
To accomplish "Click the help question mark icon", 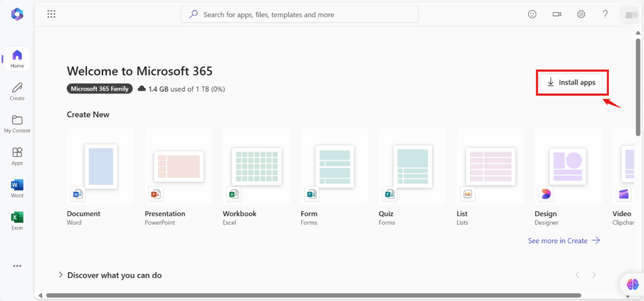I will click(605, 15).
